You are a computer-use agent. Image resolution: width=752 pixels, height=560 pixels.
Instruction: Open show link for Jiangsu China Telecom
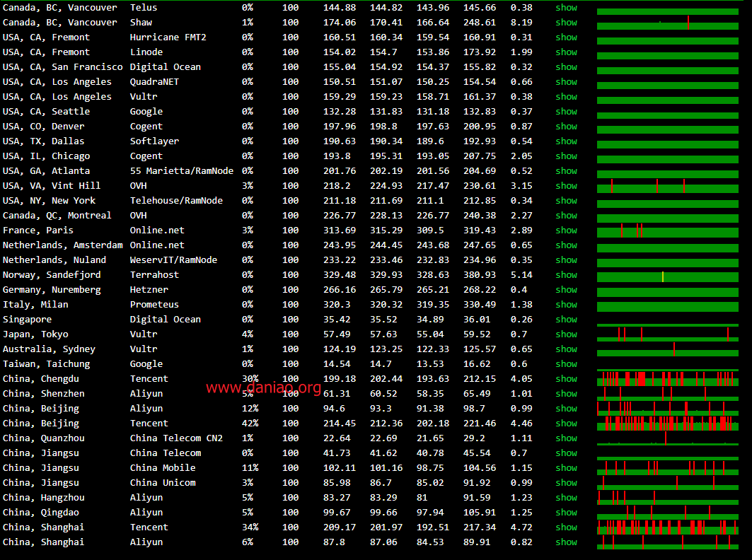pos(566,453)
